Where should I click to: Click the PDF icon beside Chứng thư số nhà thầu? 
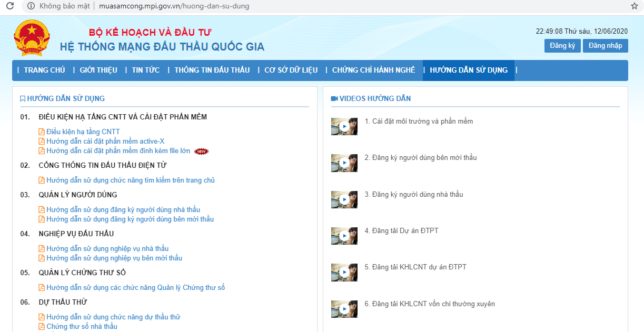click(42, 327)
